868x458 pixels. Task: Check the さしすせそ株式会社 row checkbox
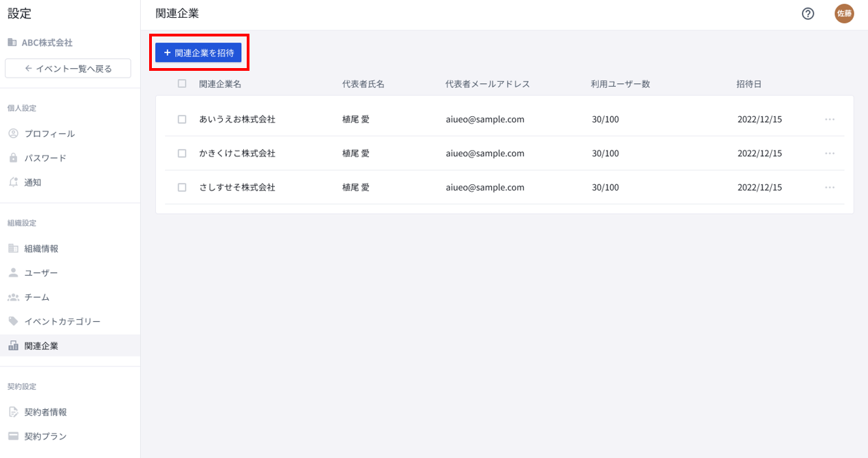pyautogui.click(x=182, y=187)
